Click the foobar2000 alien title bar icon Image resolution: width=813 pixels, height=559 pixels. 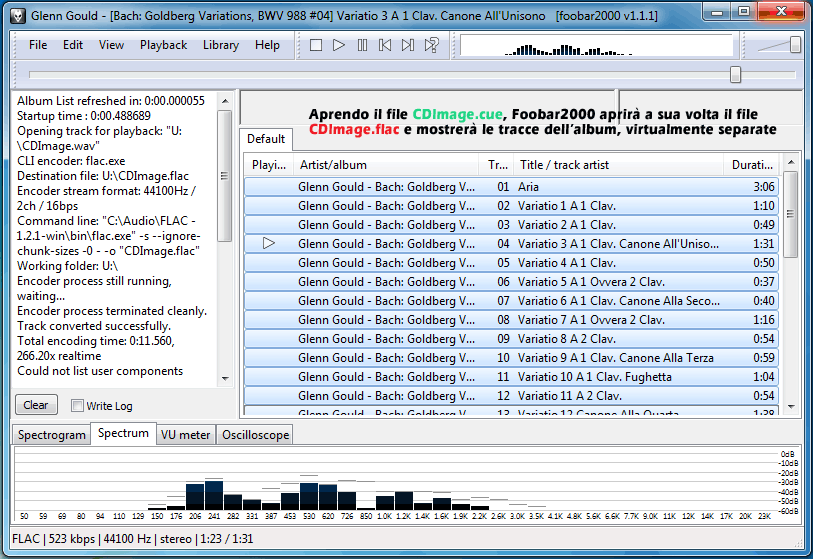tap(18, 16)
